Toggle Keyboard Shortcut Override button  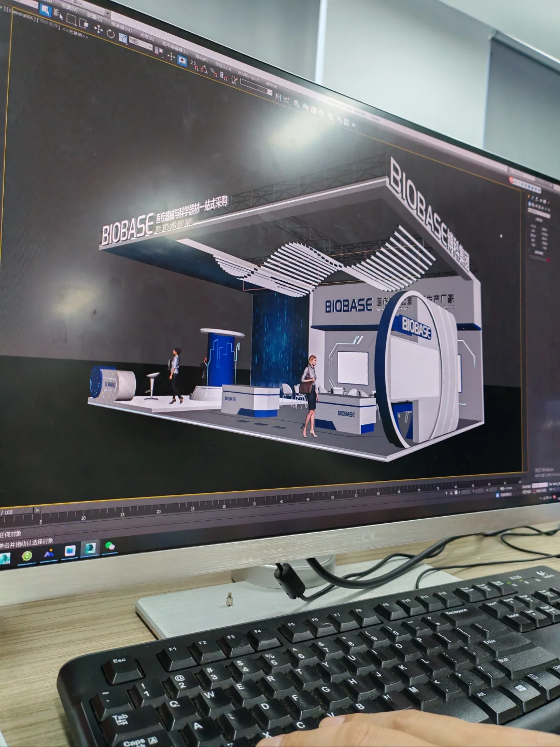coord(183,61)
